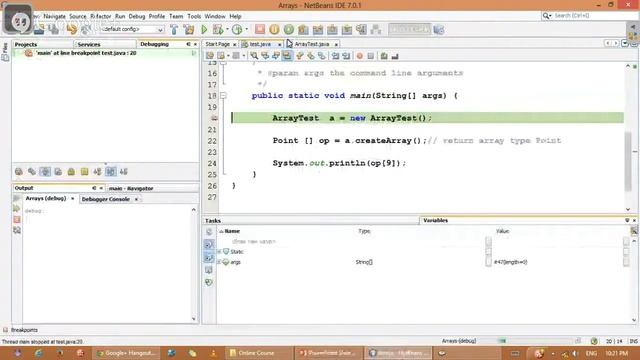The height and width of the screenshot is (360, 640).
Task: Open the Debug Project dropdown arrow
Action: coord(227,29)
